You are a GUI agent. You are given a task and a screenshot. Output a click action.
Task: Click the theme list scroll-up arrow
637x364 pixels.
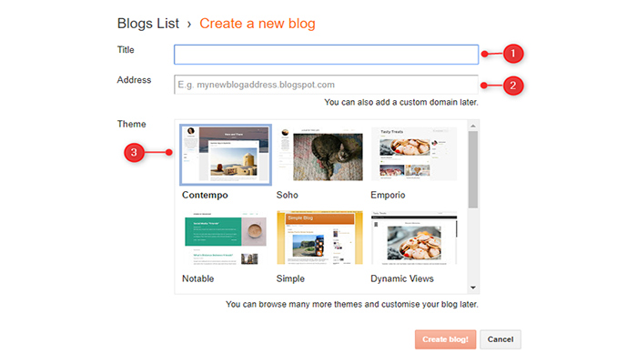point(472,126)
